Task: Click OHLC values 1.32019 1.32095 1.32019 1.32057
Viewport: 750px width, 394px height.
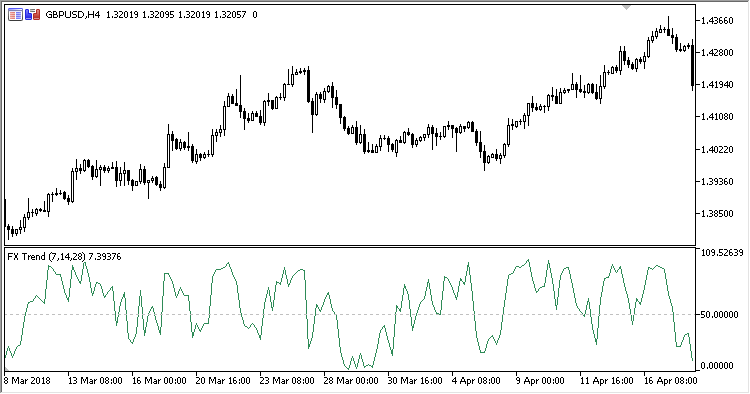Action: click(176, 15)
